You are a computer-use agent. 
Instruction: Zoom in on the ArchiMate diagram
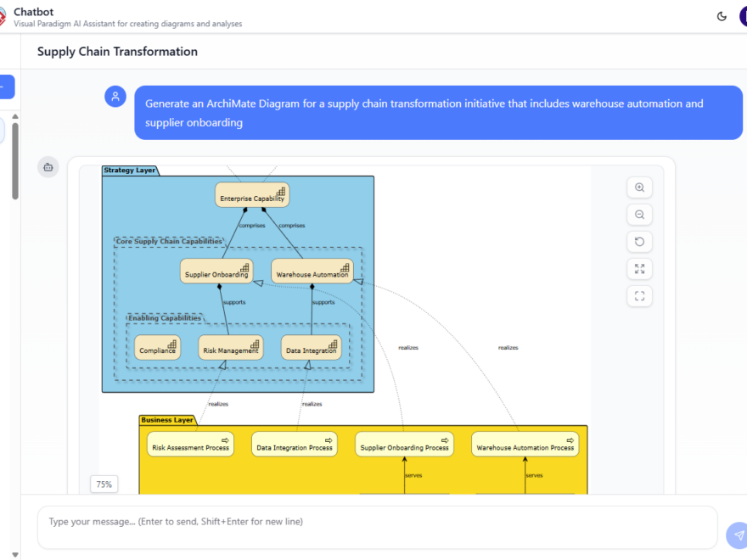coord(639,187)
